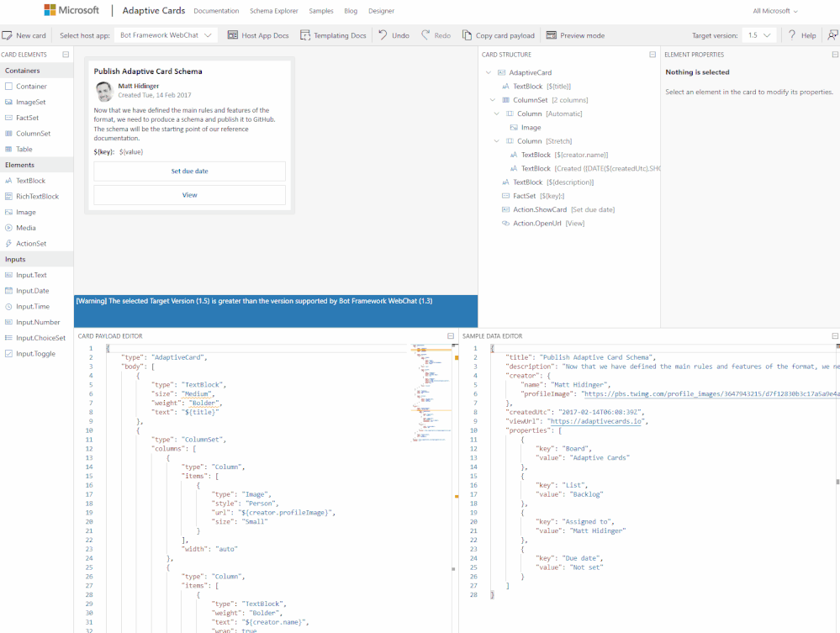Click the Microsoft logo
This screenshot has height=633, width=840.
71,10
